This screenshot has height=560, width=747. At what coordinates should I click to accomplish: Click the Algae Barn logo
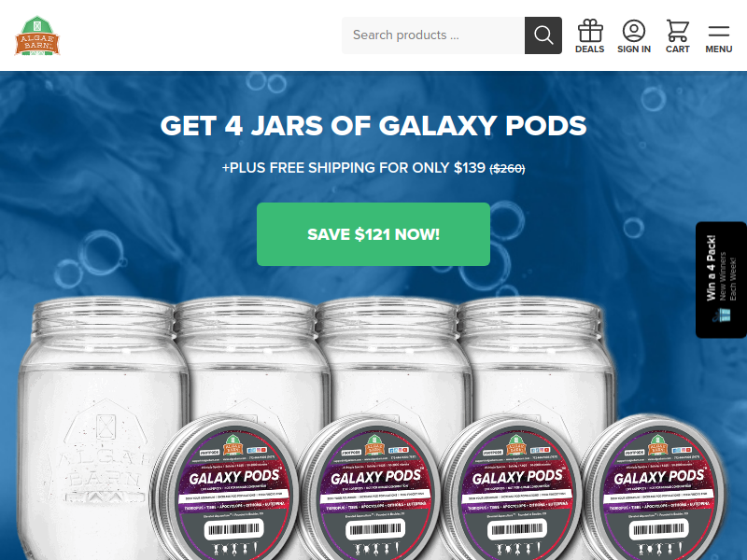37,35
